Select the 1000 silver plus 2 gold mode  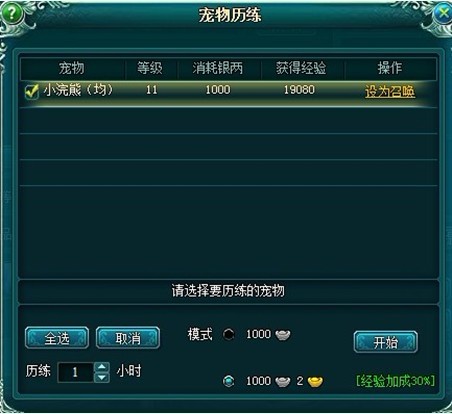[x=229, y=381]
